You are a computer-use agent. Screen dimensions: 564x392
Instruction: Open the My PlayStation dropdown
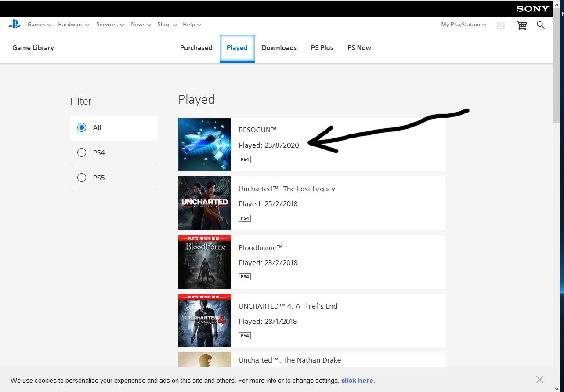[464, 25]
